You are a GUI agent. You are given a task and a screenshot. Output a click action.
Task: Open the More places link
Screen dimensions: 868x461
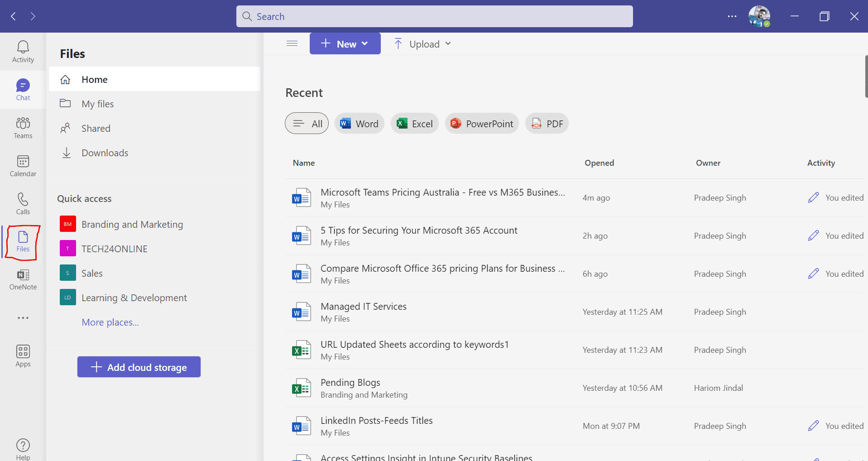(x=110, y=322)
